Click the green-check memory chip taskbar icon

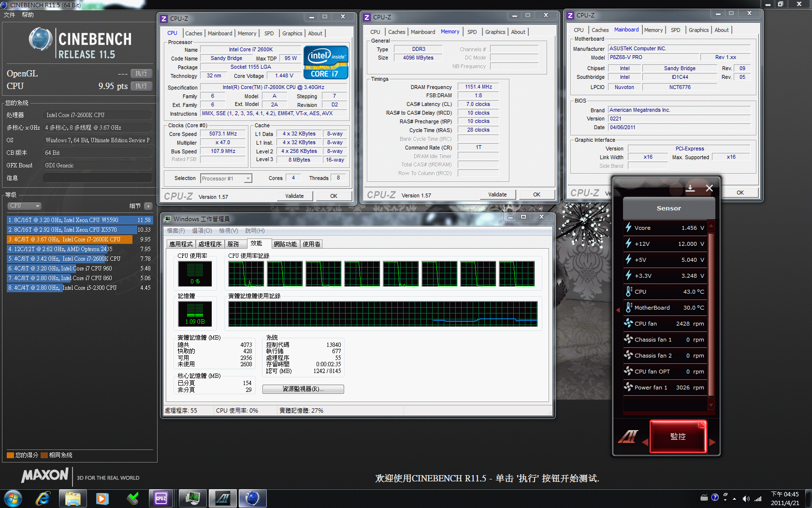point(132,498)
